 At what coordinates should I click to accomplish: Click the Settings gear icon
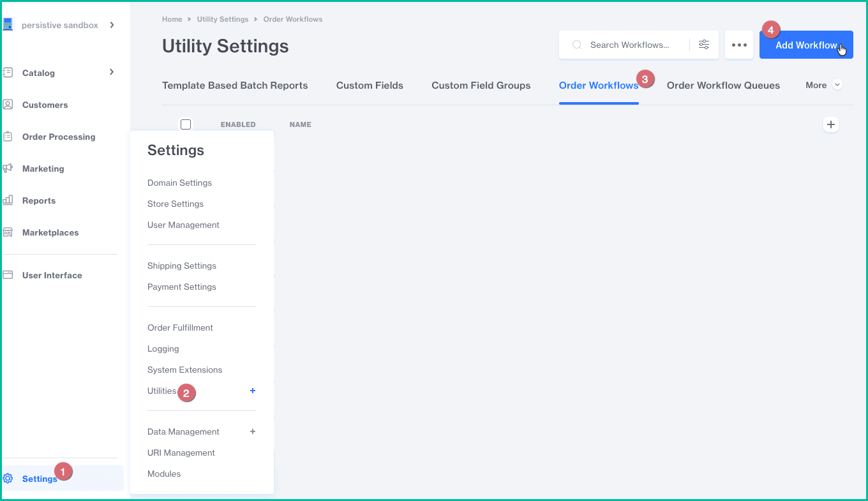(x=8, y=478)
